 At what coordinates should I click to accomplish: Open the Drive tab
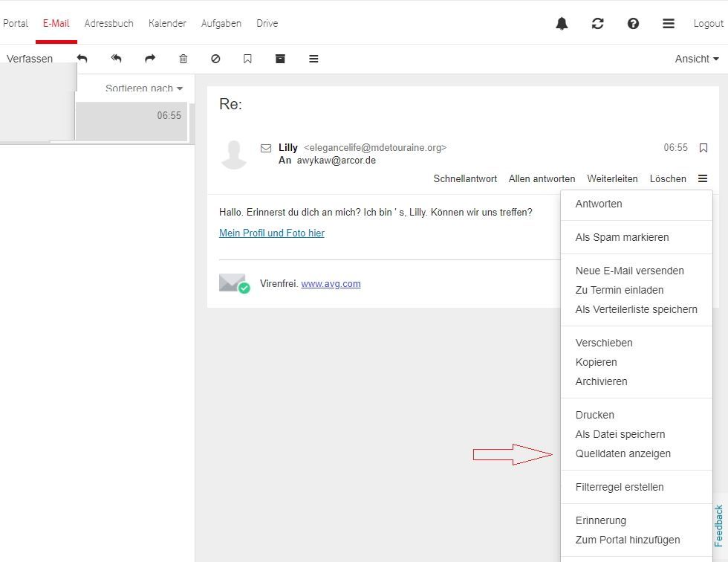[x=267, y=23]
